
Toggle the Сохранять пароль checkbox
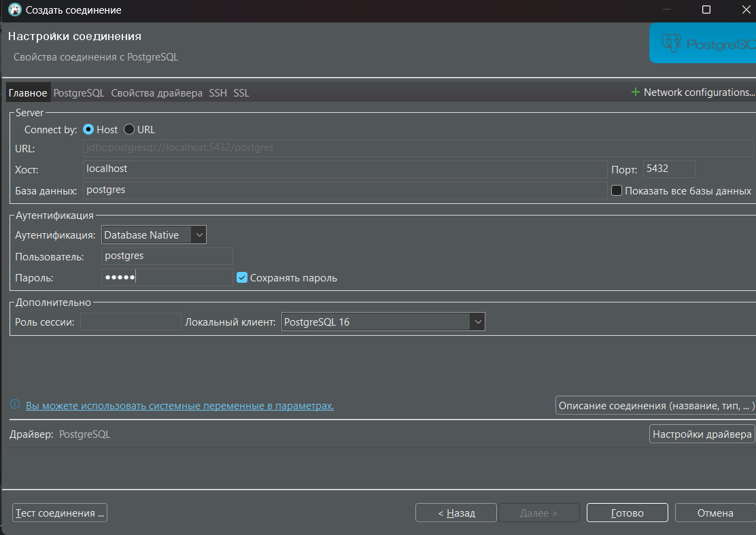pos(241,277)
